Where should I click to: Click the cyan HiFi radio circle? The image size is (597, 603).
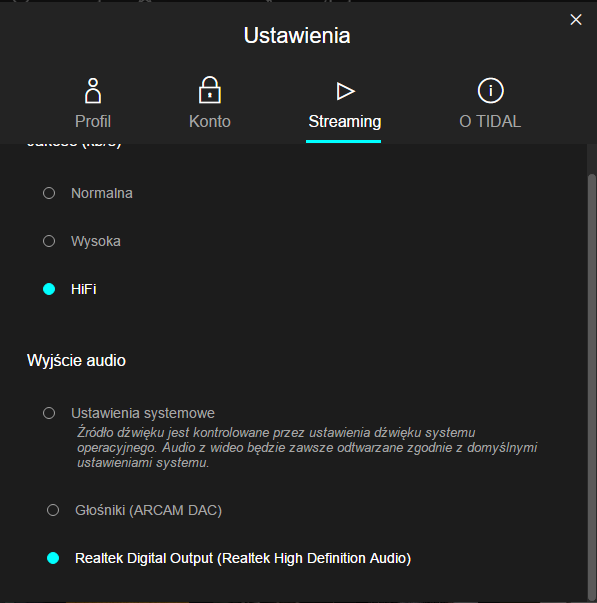click(x=49, y=289)
